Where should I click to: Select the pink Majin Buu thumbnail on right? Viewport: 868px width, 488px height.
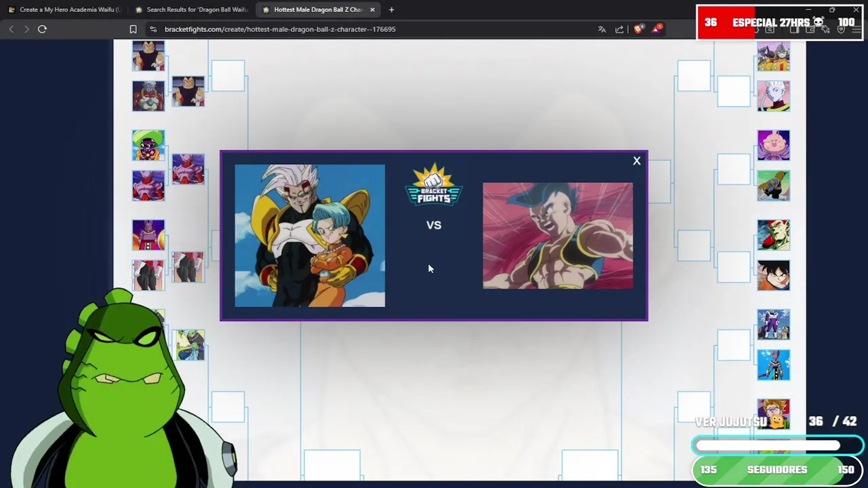(x=774, y=145)
